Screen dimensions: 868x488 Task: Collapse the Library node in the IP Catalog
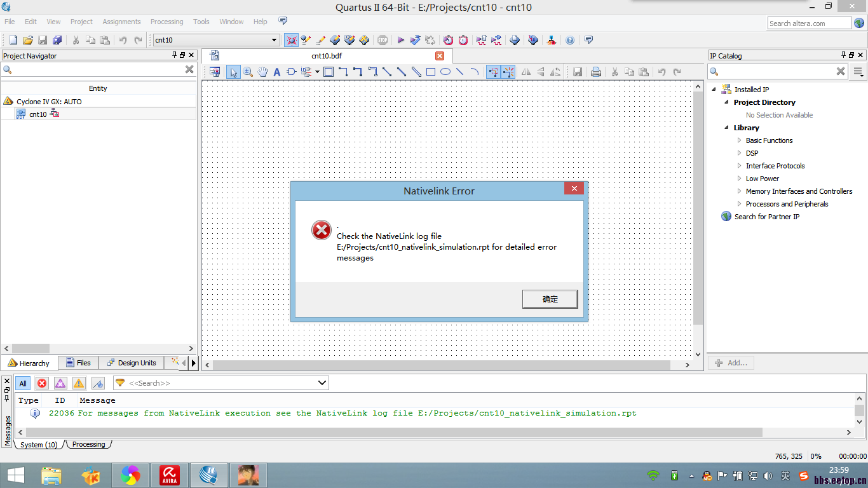coord(726,128)
